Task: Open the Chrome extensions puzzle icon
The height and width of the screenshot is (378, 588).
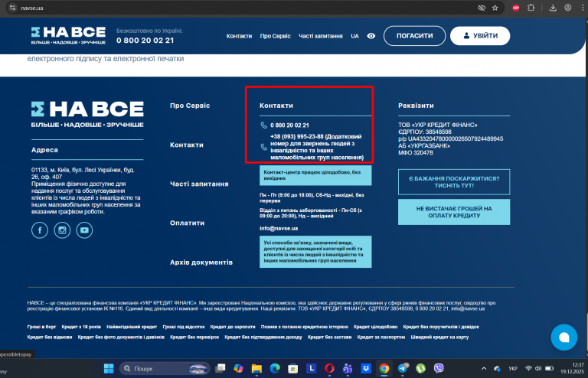Action: [x=531, y=8]
